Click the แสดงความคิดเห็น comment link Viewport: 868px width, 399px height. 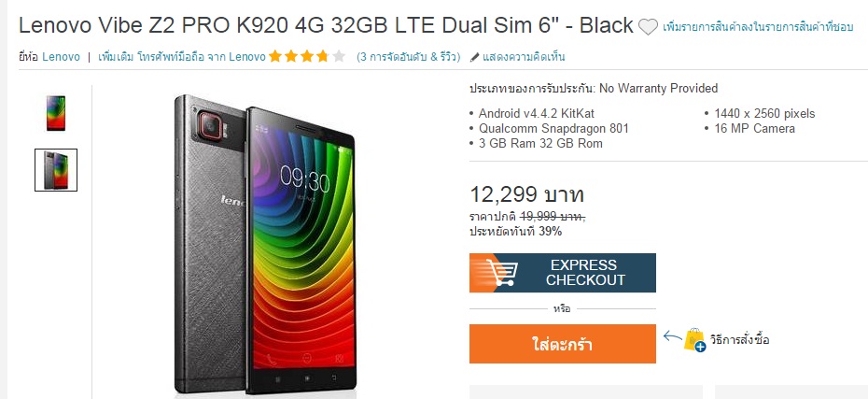[x=524, y=56]
